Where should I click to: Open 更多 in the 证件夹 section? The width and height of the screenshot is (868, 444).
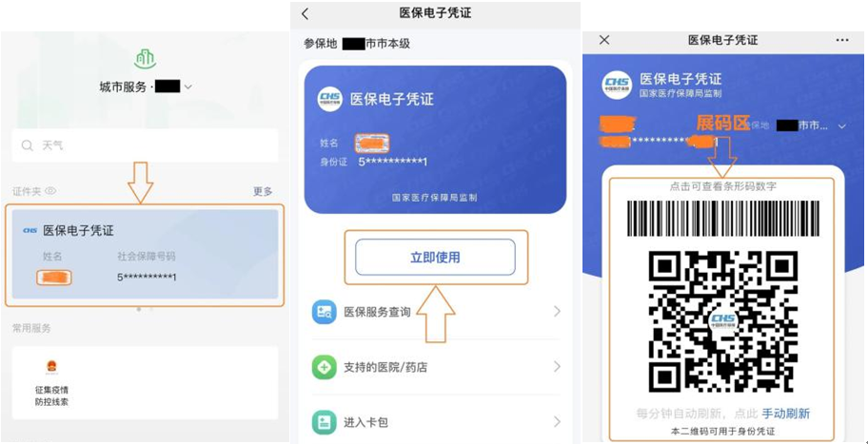click(x=263, y=191)
